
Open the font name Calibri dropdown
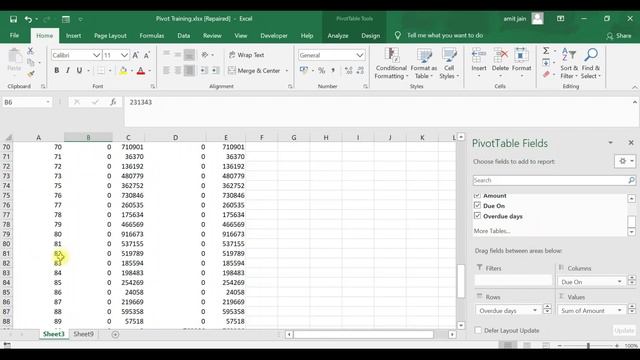coord(96,55)
